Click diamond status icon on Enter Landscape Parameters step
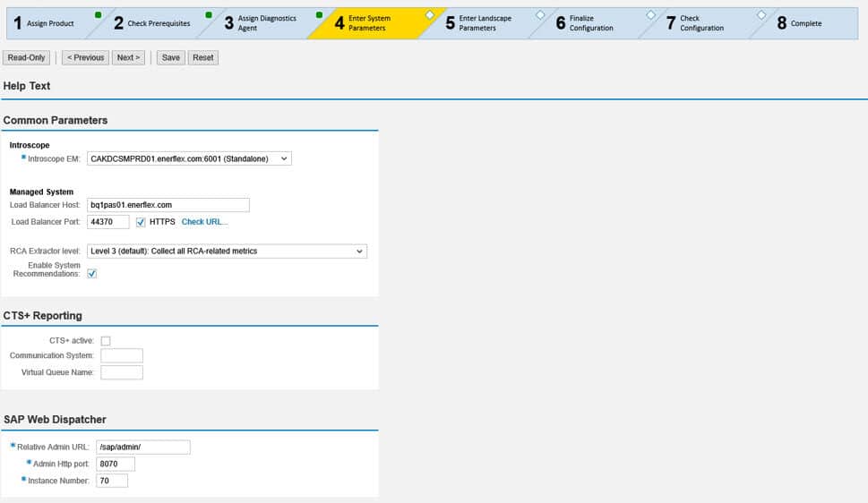This screenshot has height=503, width=868. coord(540,15)
